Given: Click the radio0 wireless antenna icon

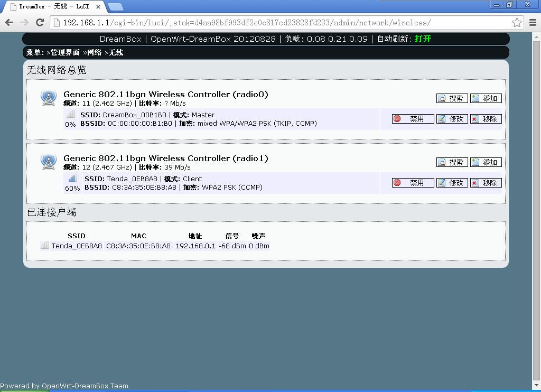Looking at the screenshot, I should pos(49,98).
